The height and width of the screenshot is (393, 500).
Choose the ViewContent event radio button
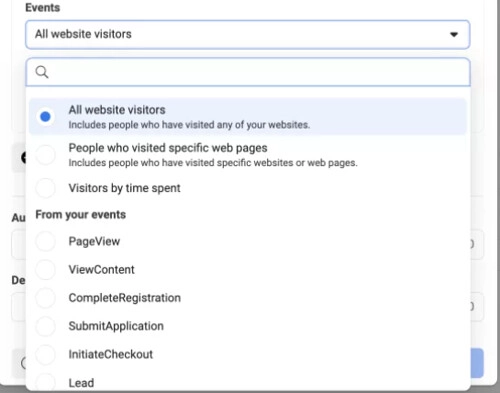(45, 269)
